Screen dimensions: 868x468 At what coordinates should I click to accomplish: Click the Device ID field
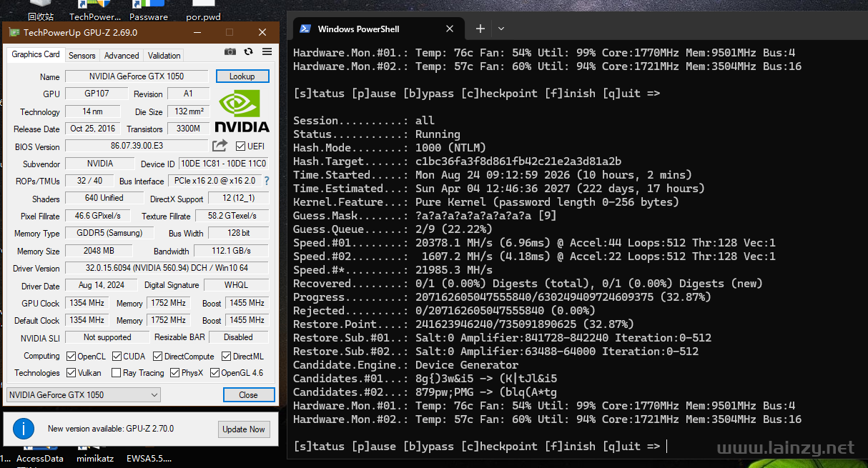(223, 164)
